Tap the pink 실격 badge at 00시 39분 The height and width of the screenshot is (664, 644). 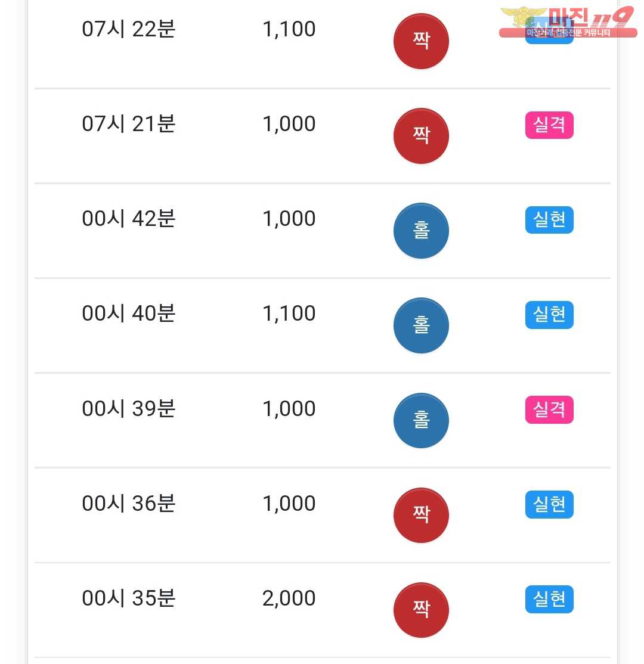coord(549,409)
